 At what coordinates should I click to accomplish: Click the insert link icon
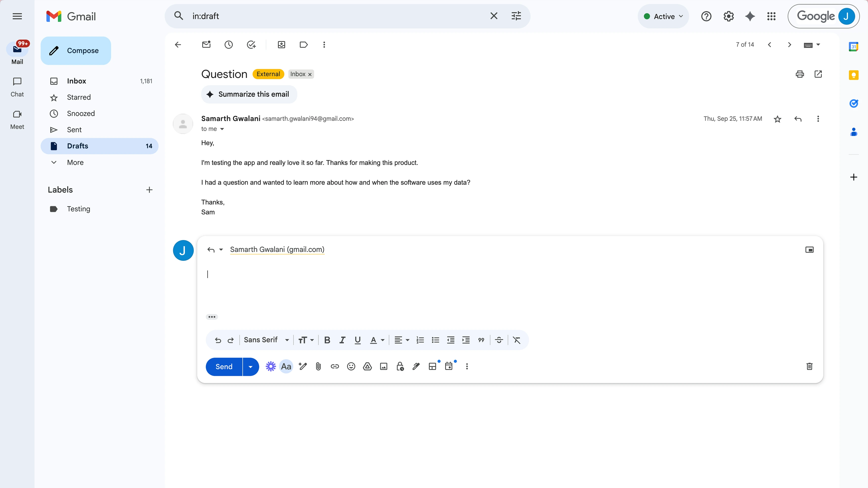pyautogui.click(x=335, y=366)
